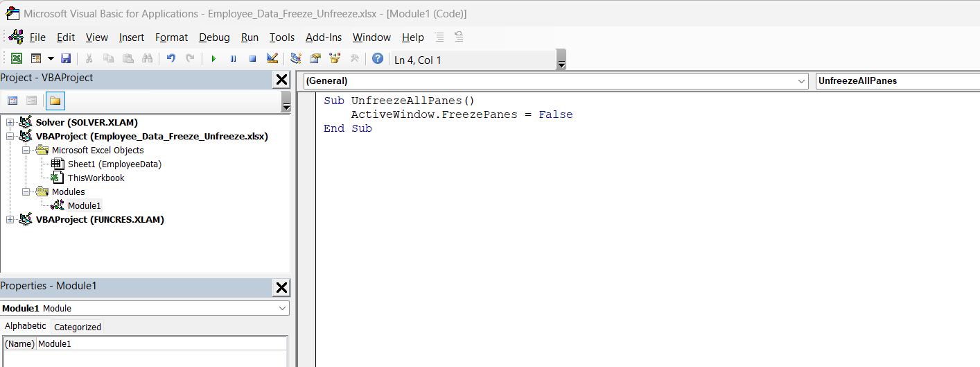Image resolution: width=980 pixels, height=367 pixels.
Task: Click the Ln 4, Col 1 position indicator
Action: (x=418, y=60)
